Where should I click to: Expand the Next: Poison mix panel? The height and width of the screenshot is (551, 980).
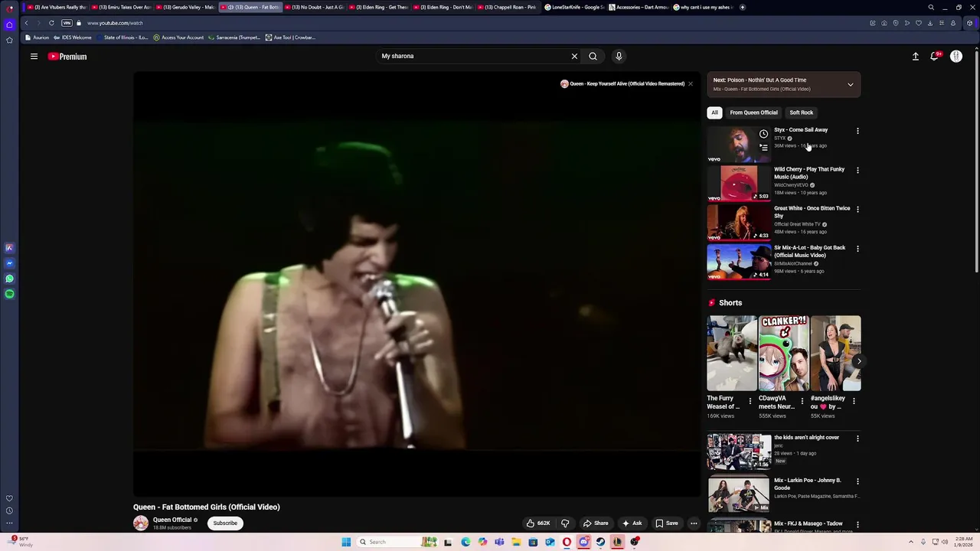click(850, 84)
